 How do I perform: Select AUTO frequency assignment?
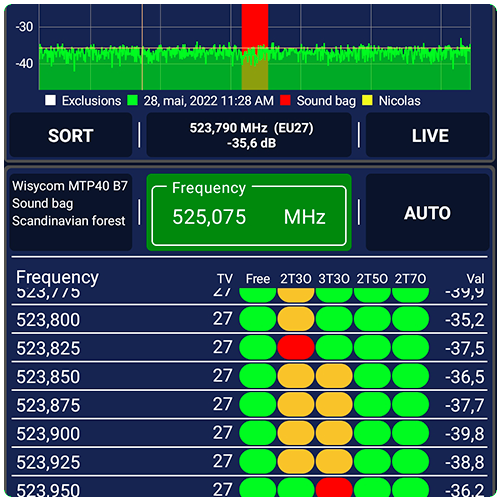[x=428, y=212]
